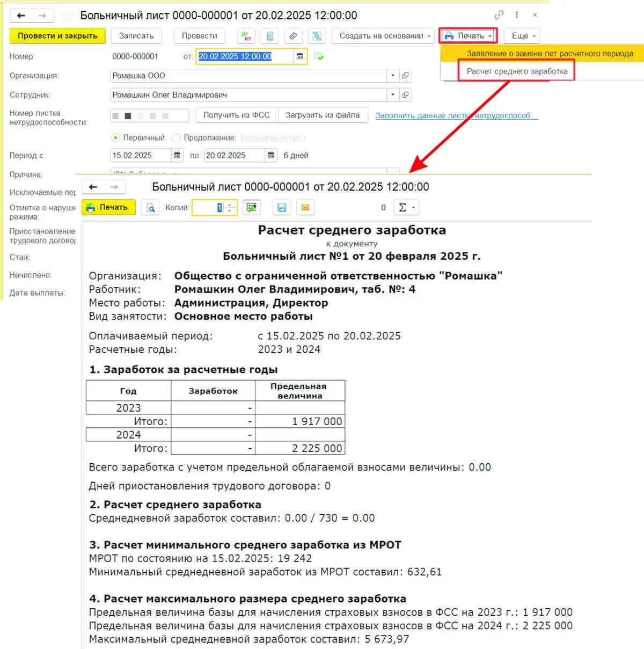Send the report via email envelope icon

pos(305,207)
